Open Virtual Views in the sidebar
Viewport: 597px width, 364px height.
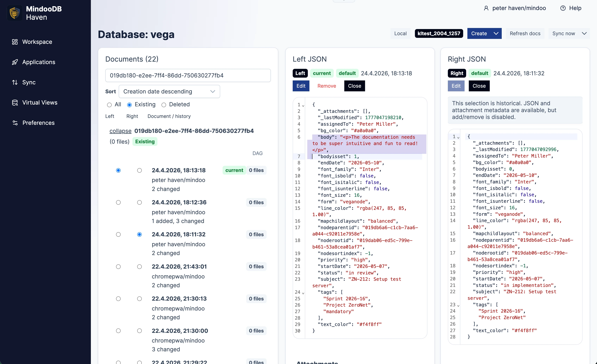coord(40,102)
